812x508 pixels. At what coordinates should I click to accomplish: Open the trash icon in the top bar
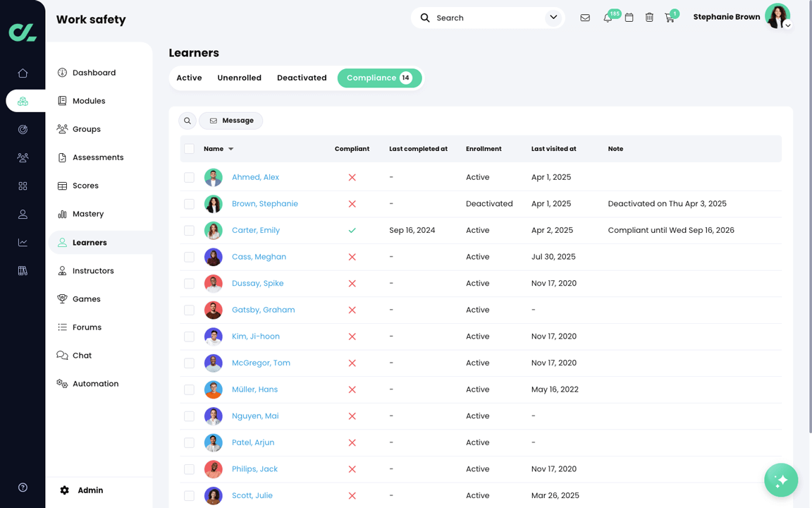click(x=649, y=18)
